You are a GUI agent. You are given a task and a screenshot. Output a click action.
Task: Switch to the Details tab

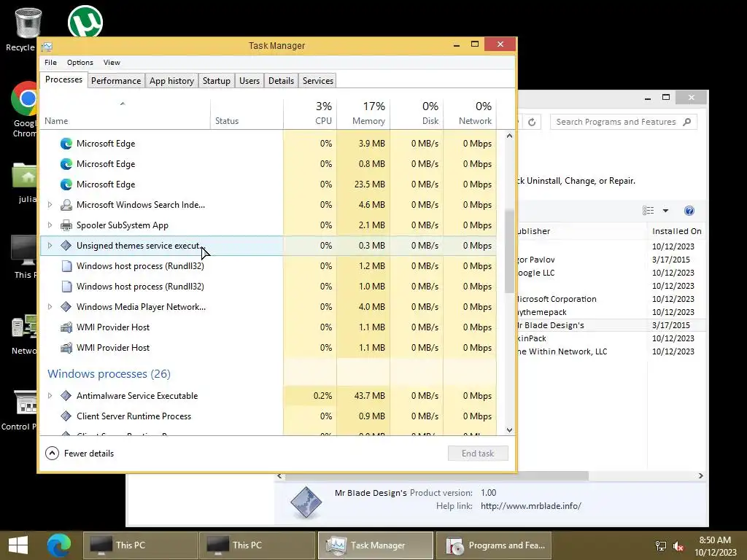281,81
